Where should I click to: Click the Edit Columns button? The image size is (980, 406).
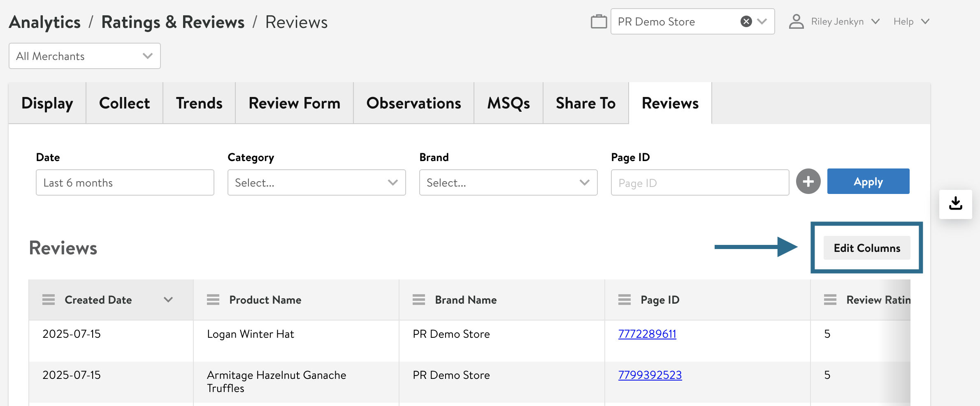coord(866,248)
